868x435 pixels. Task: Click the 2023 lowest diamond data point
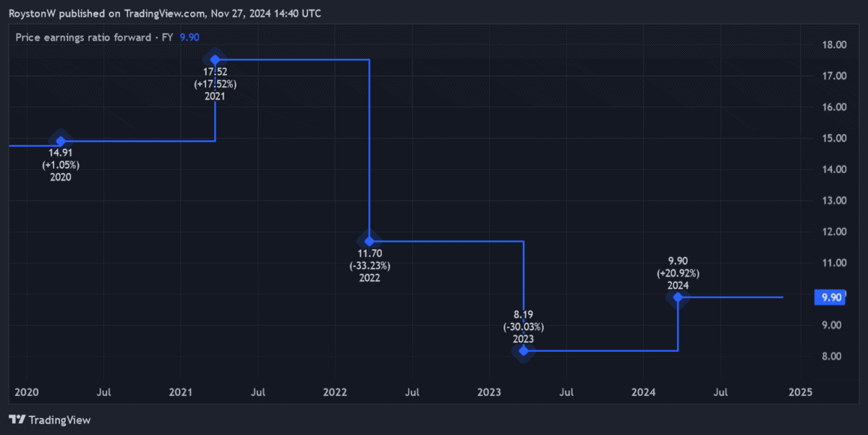coord(523,351)
